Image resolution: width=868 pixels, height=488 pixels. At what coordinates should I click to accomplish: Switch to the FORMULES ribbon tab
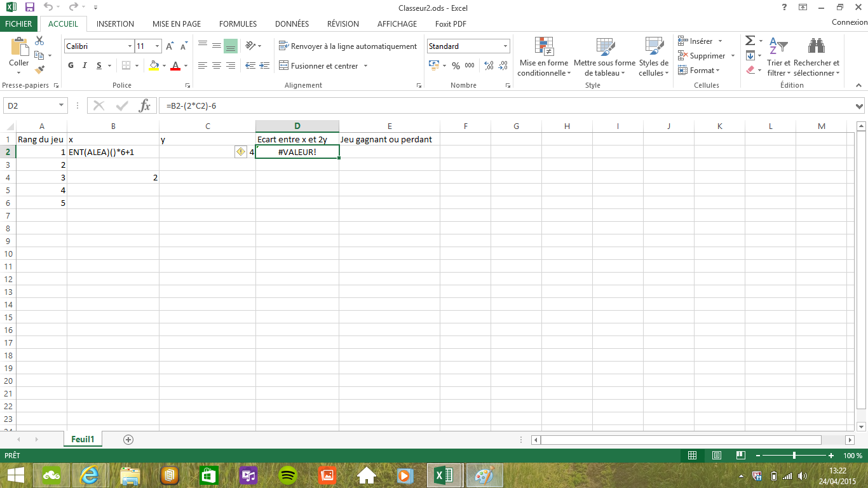point(238,24)
